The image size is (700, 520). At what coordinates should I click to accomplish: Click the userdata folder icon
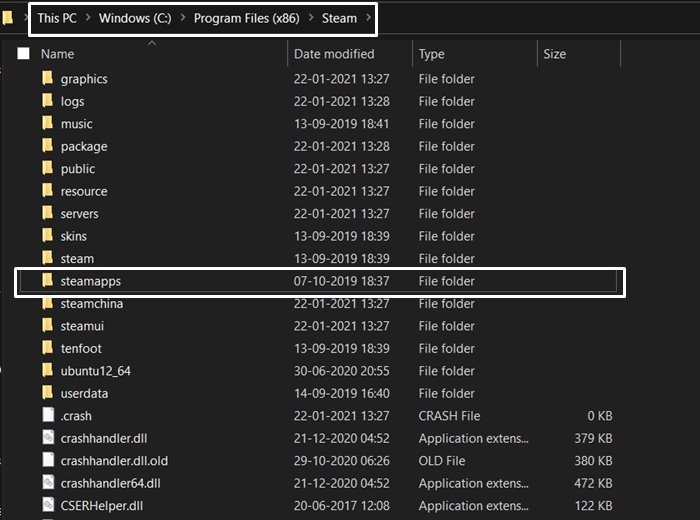pyautogui.click(x=47, y=392)
